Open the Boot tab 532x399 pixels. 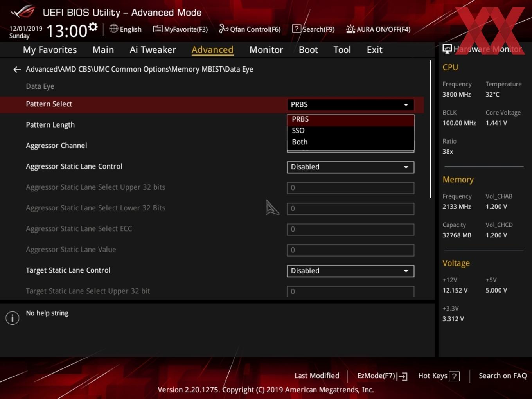pyautogui.click(x=308, y=50)
